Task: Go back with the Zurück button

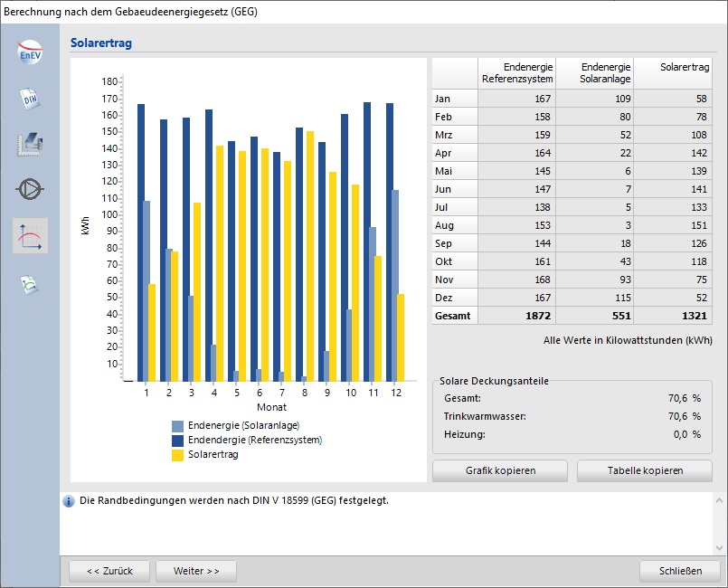Action: (x=109, y=571)
